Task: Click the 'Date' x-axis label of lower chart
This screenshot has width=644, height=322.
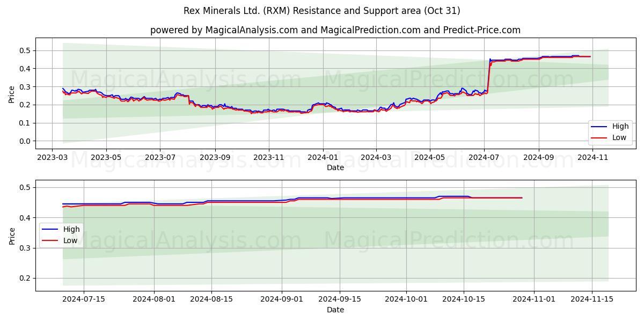Action: [335, 310]
